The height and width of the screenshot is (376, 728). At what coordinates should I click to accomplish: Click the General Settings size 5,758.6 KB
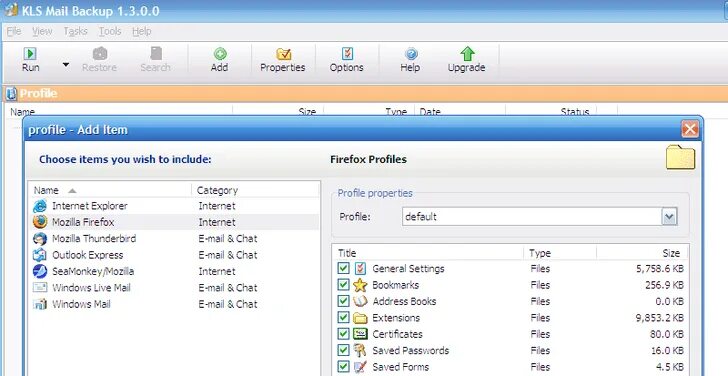(659, 269)
